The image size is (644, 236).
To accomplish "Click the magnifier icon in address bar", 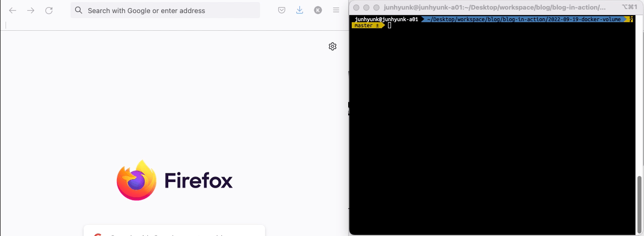I will tap(79, 10).
